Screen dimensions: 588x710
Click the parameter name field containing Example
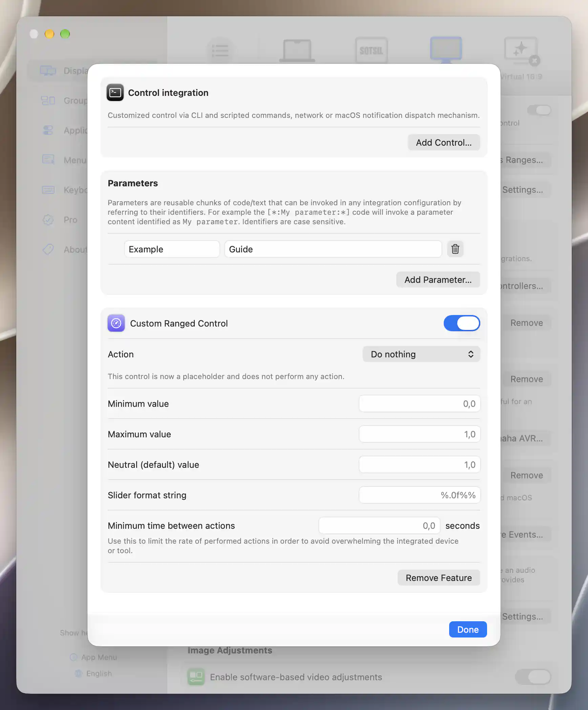[x=172, y=249]
